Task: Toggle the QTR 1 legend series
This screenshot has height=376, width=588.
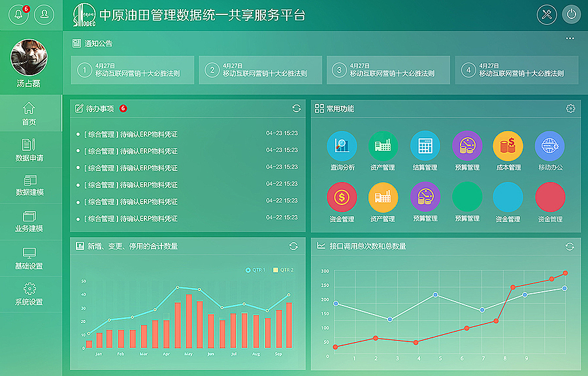Action: pyautogui.click(x=255, y=270)
